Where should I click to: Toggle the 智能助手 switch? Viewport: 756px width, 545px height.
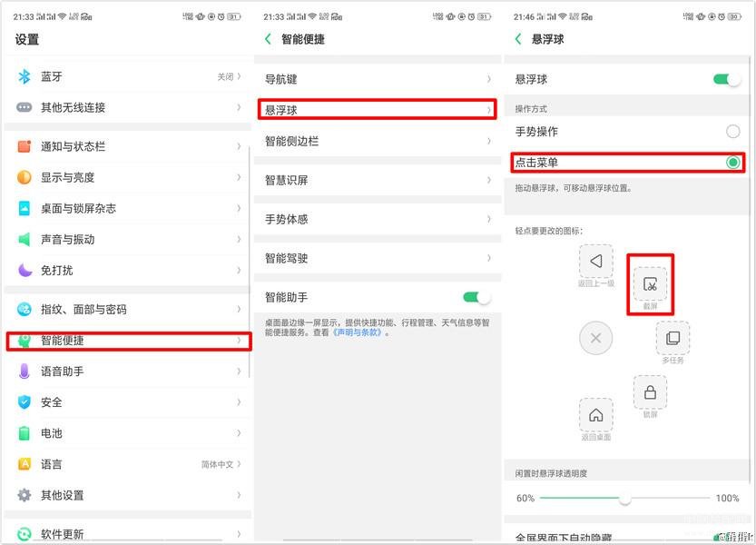476,297
